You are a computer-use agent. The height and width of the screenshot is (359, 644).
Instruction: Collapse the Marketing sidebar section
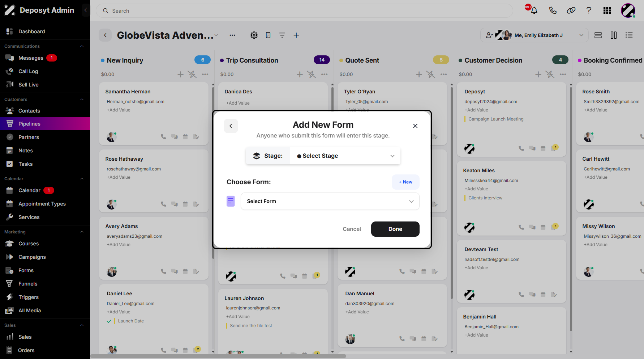click(82, 232)
